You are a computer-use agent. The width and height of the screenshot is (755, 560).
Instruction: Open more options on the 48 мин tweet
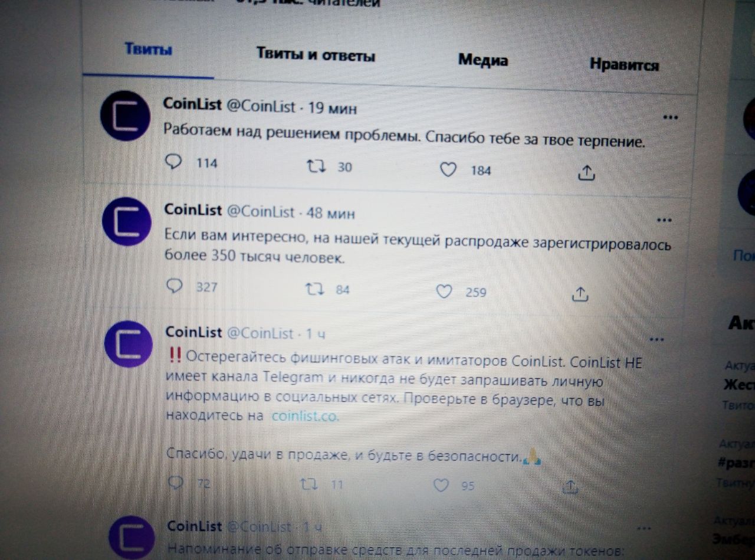point(664,220)
